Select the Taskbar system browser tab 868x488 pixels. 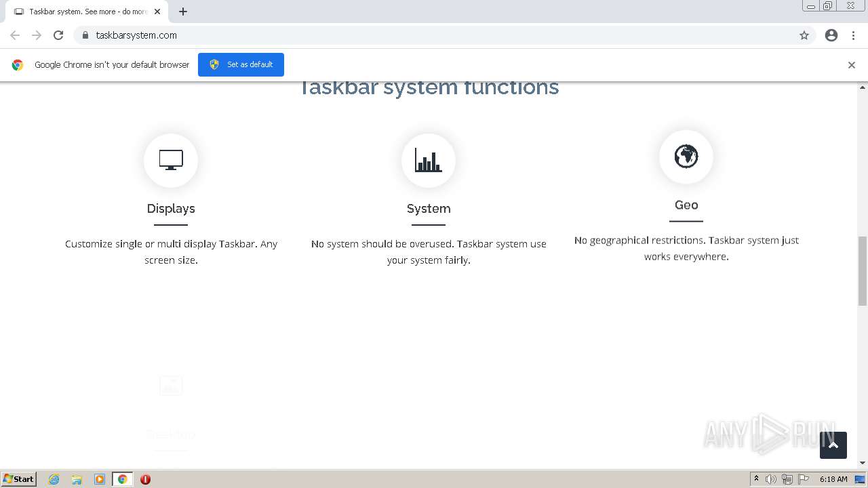(x=87, y=12)
